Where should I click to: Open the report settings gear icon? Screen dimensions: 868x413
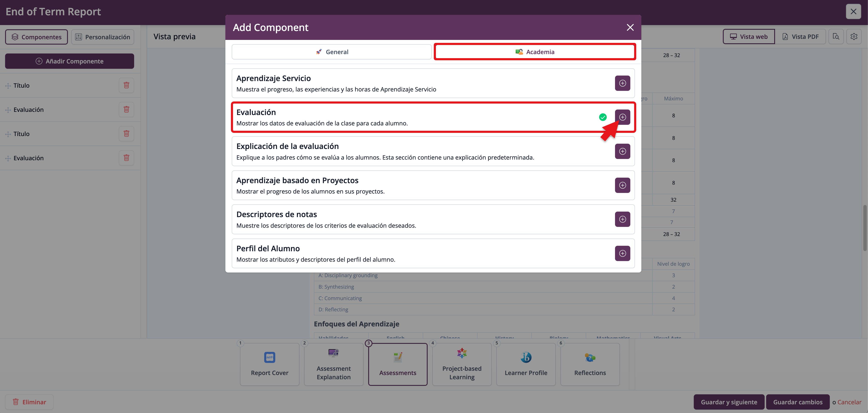point(854,37)
